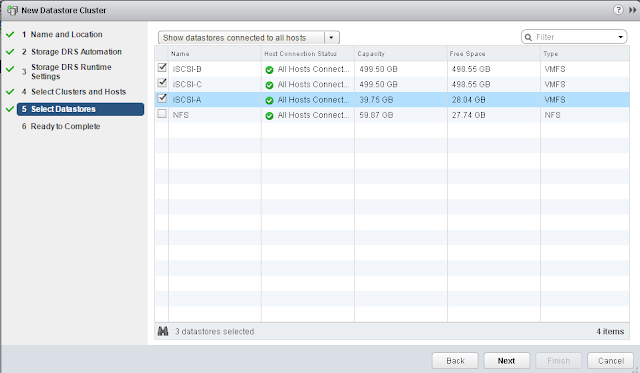The width and height of the screenshot is (640, 373).
Task: Click the Cancel button
Action: (x=611, y=361)
